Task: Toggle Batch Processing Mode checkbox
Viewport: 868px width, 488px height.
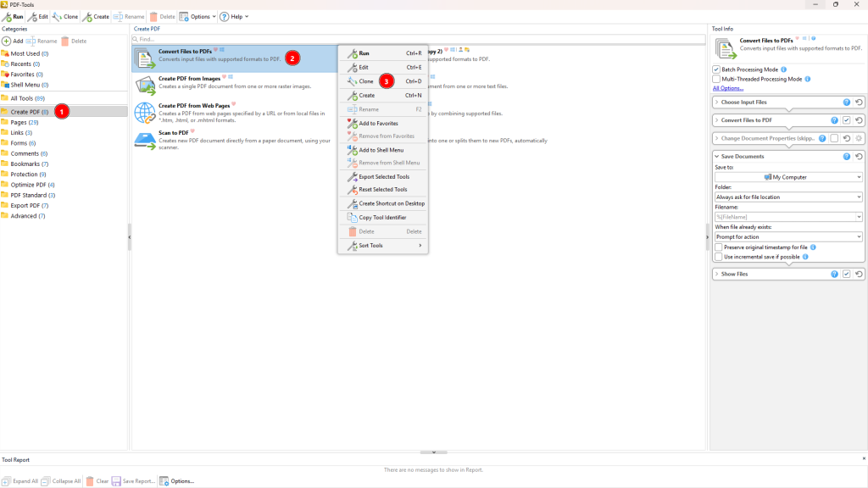Action: point(716,69)
